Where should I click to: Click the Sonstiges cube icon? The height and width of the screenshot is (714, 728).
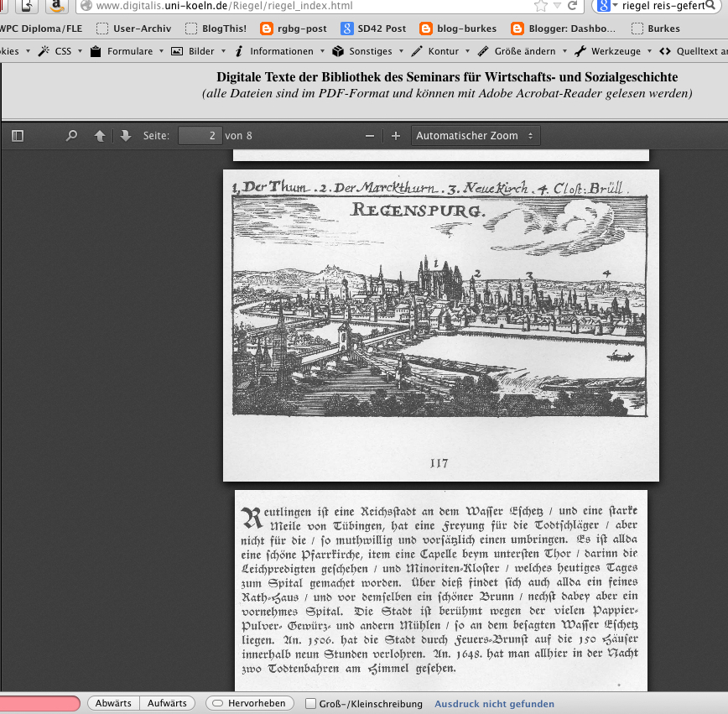pyautogui.click(x=338, y=51)
